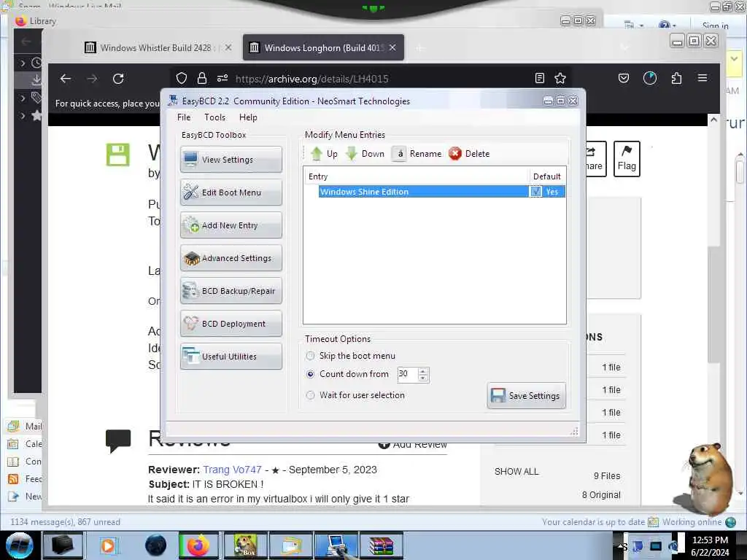The image size is (747, 560).
Task: Click the archive.org URL address bar
Action: click(371, 79)
